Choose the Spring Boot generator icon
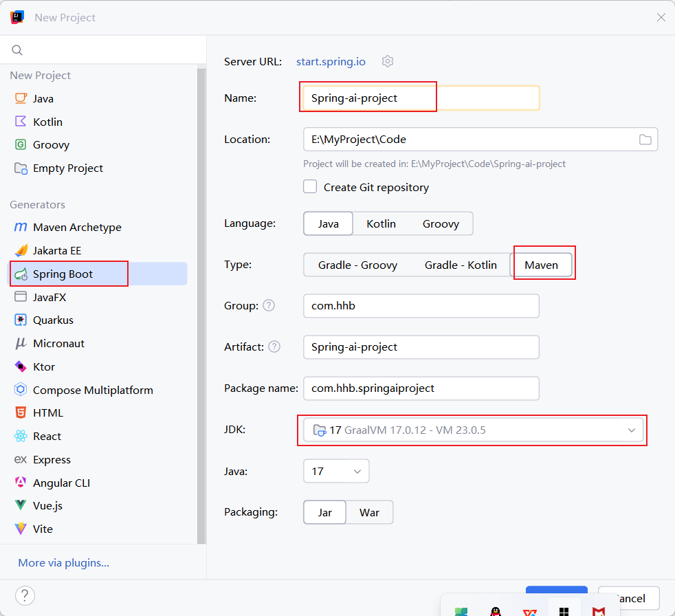Viewport: 675px width, 616px height. 21,274
